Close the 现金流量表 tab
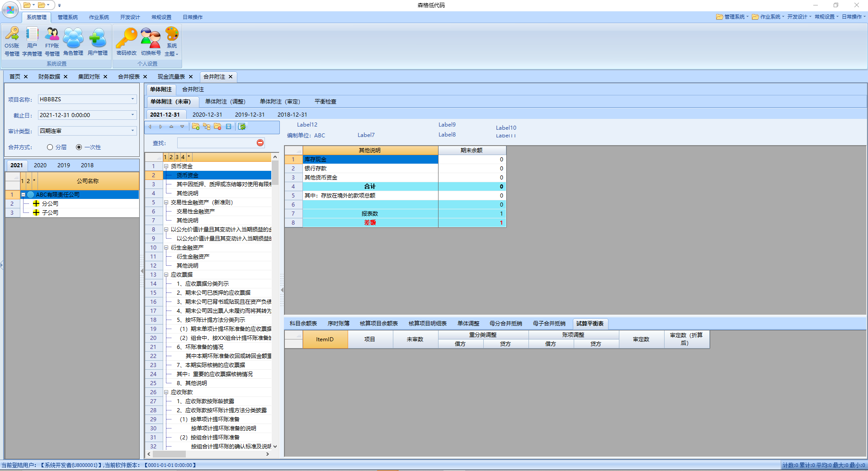The image size is (868, 471). click(191, 77)
